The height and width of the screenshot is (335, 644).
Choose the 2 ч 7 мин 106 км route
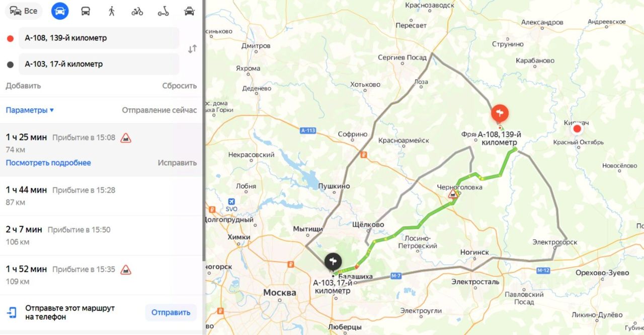pyautogui.click(x=101, y=235)
